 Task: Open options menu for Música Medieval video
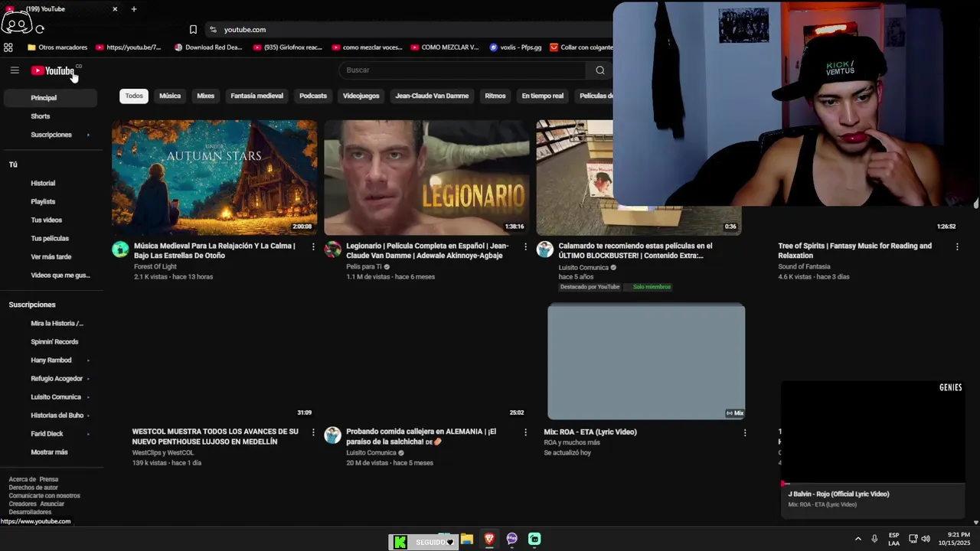313,246
